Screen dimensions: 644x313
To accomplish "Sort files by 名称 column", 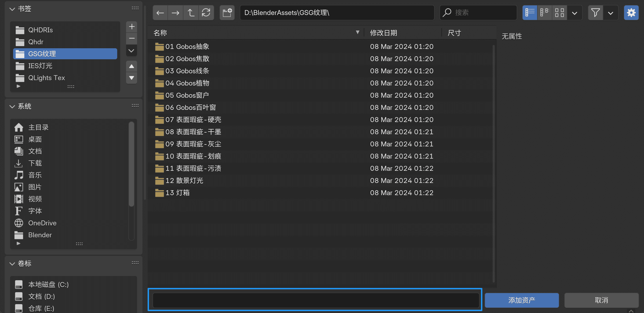I will click(256, 33).
